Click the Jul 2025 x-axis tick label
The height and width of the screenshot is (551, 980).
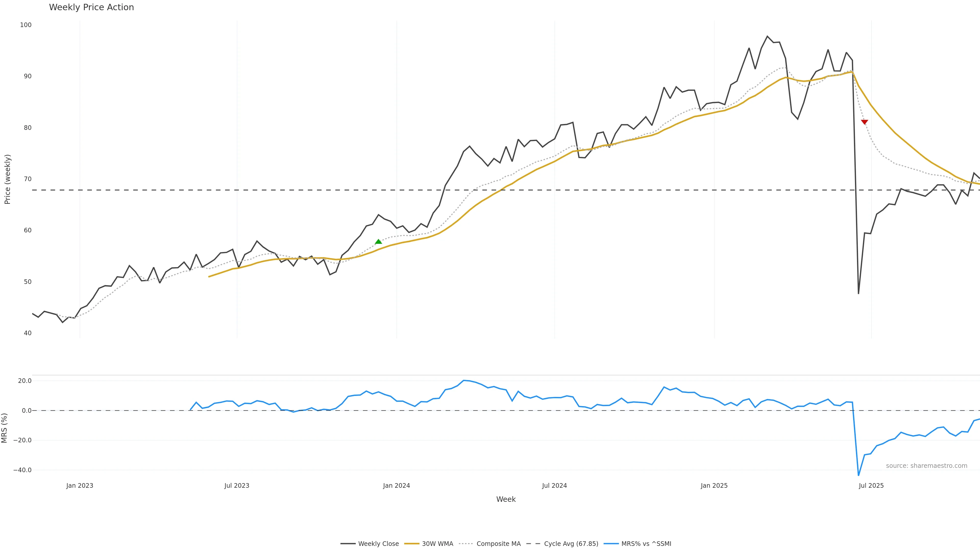(x=871, y=486)
